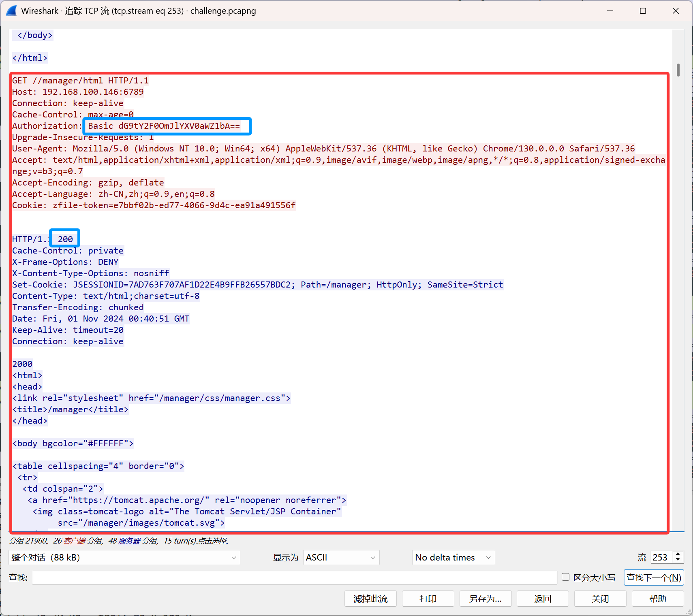This screenshot has width=693, height=616.
Task: Click the <title>/manager</title> line
Action: click(71, 409)
